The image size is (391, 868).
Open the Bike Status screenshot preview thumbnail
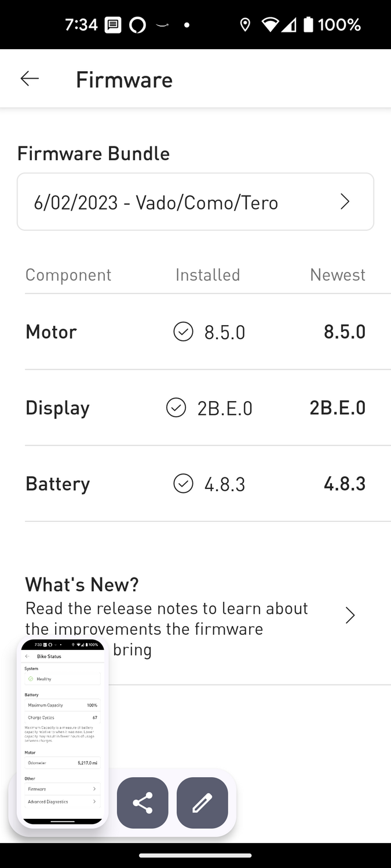point(63,731)
